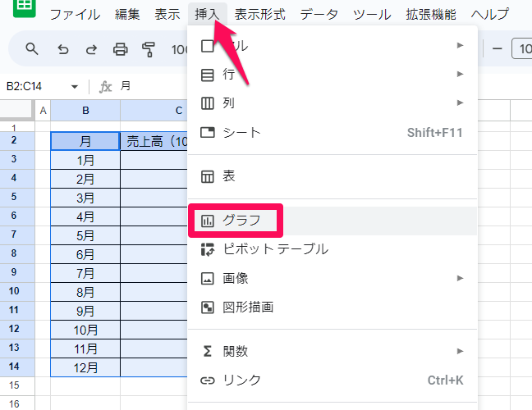Click the 12月 cell

coord(85,367)
